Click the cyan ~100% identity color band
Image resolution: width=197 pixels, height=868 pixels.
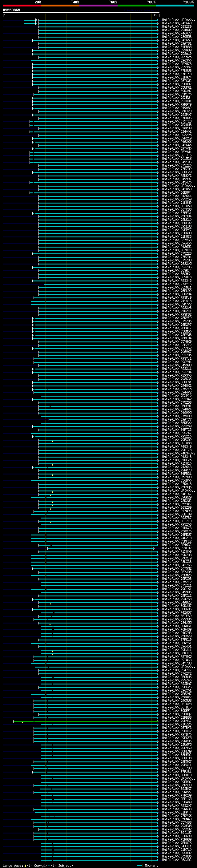pyautogui.click(x=175, y=6)
